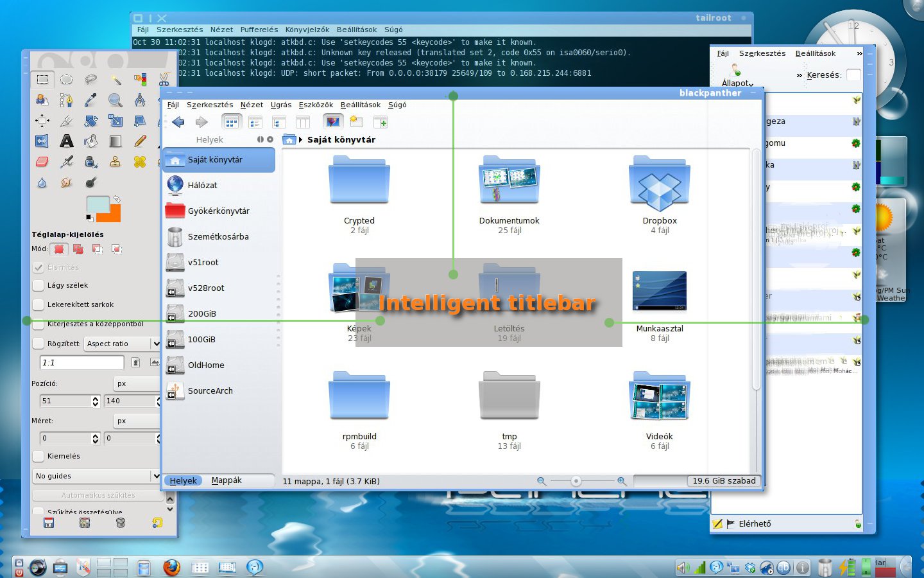The height and width of the screenshot is (578, 924).
Task: Switch file manager to icons view mode
Action: point(231,122)
